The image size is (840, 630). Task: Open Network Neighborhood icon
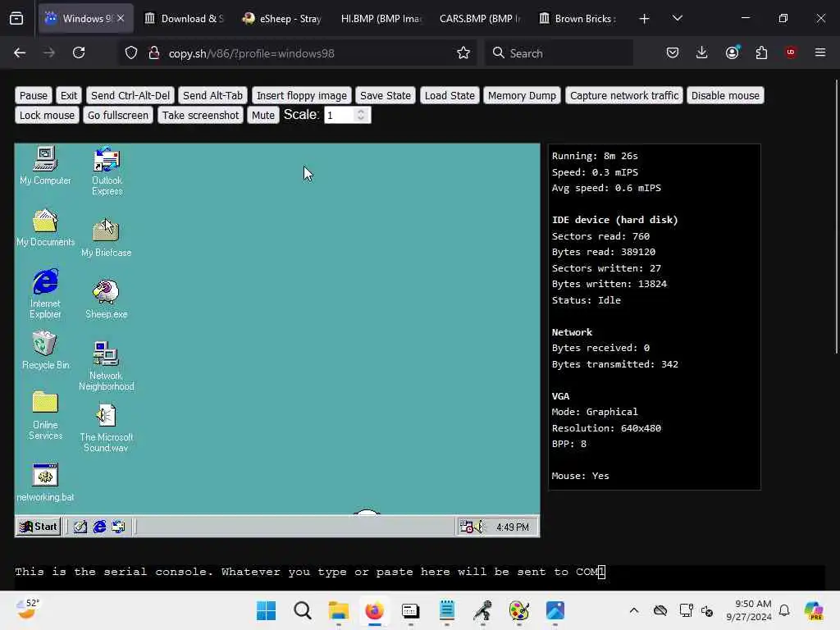pos(106,366)
